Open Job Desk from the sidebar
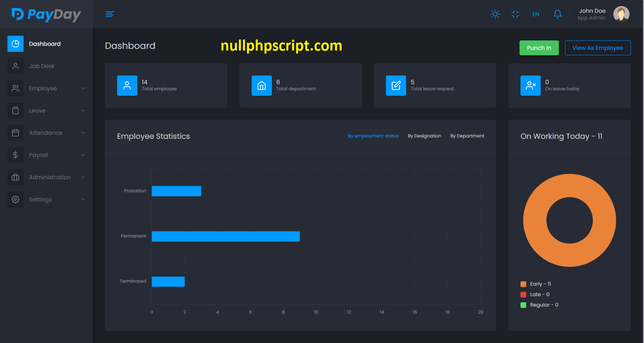 pyautogui.click(x=41, y=66)
